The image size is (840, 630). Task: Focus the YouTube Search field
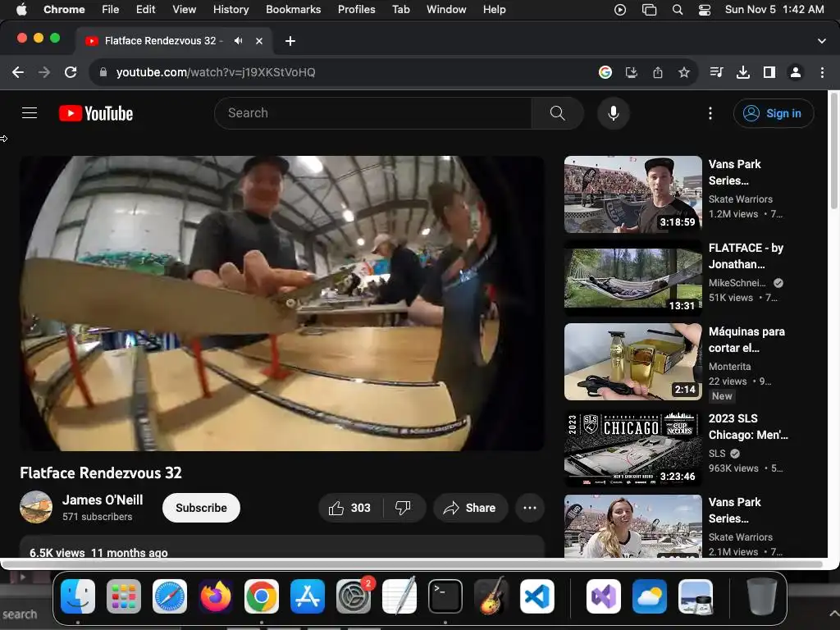(373, 113)
